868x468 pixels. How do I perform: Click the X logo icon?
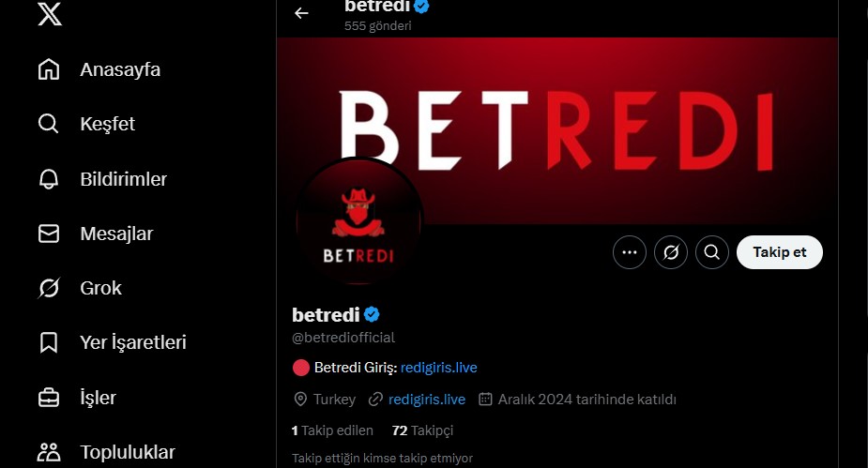50,14
